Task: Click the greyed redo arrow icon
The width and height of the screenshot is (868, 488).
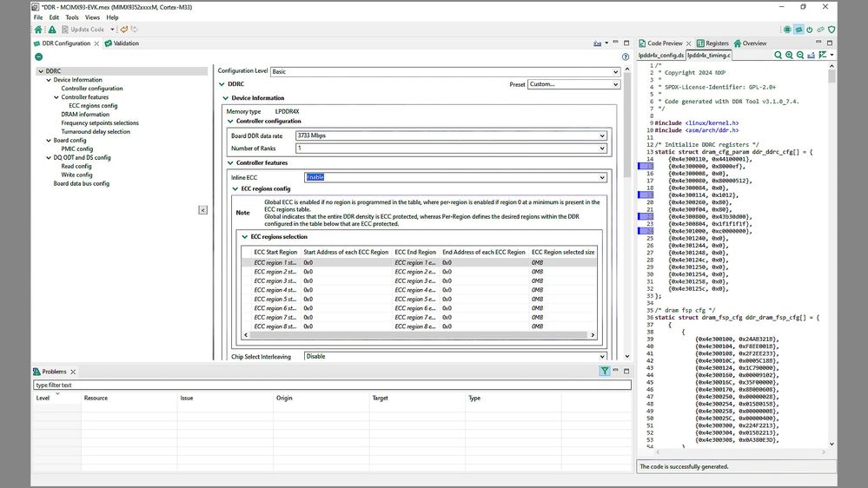Action: (x=135, y=30)
